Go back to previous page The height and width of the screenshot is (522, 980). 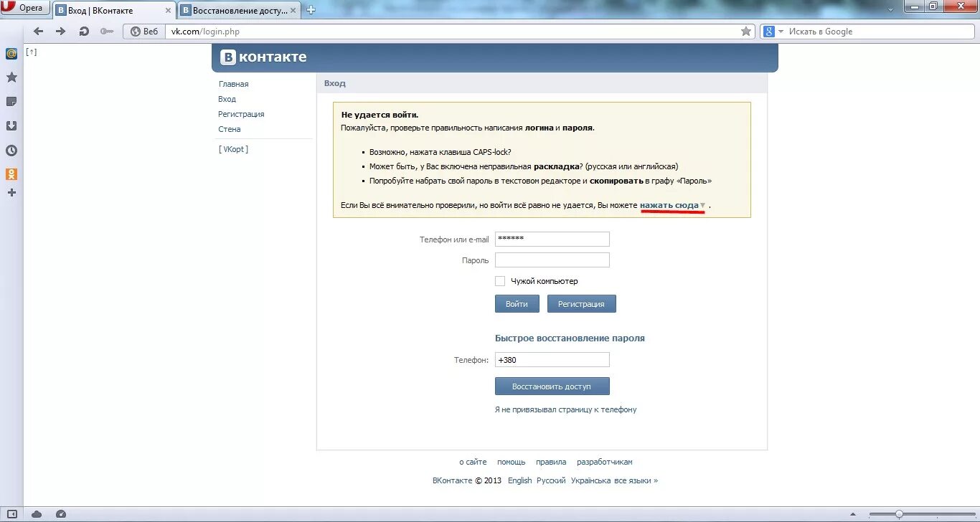click(39, 31)
